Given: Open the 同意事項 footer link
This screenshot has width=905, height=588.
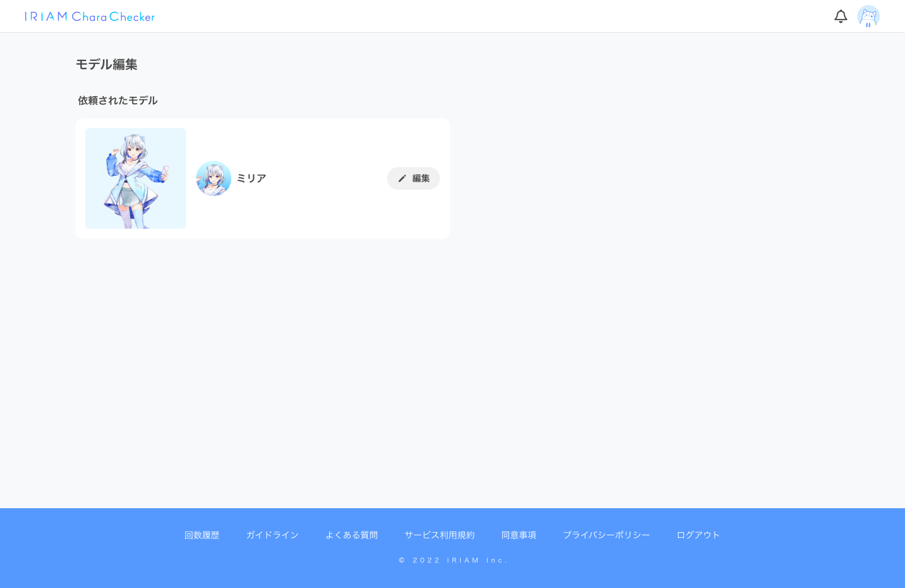Looking at the screenshot, I should click(518, 535).
